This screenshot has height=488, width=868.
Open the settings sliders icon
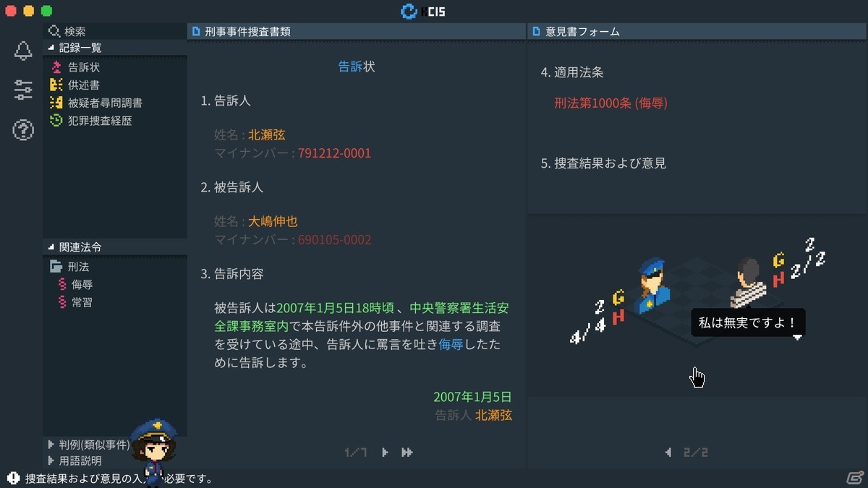[23, 90]
